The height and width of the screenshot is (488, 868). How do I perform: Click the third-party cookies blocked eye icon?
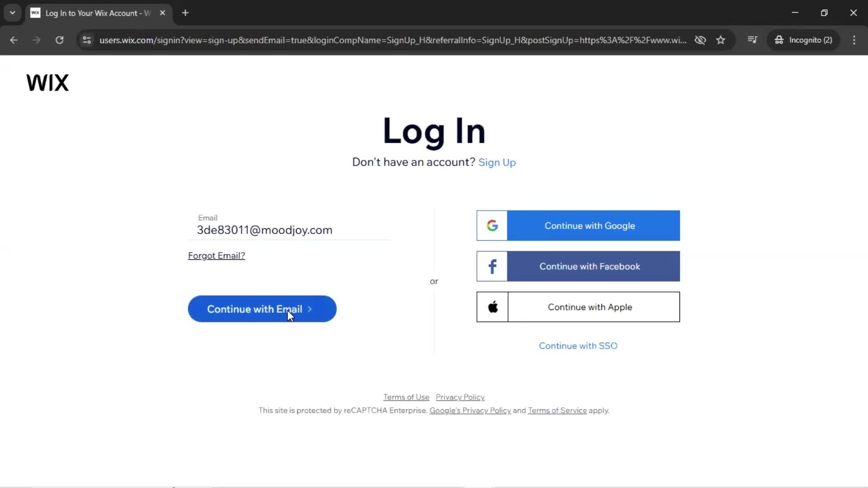click(x=700, y=40)
